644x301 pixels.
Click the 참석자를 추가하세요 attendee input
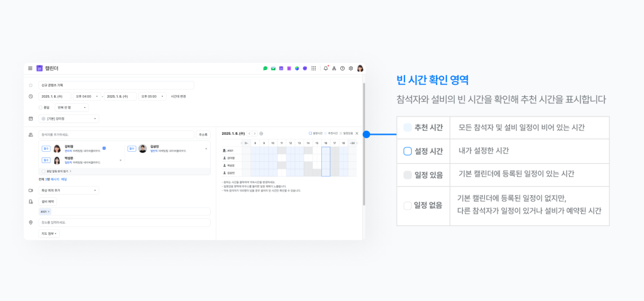pyautogui.click(x=116, y=135)
